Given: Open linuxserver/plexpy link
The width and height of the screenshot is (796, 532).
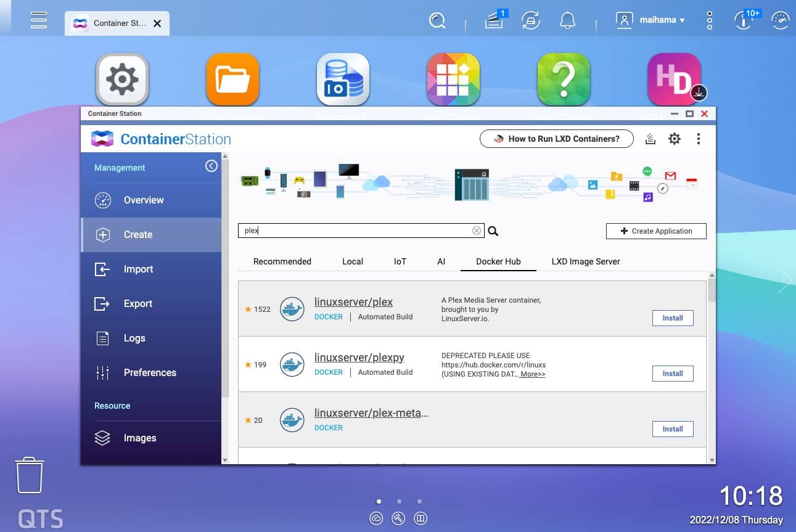Looking at the screenshot, I should pos(359,358).
